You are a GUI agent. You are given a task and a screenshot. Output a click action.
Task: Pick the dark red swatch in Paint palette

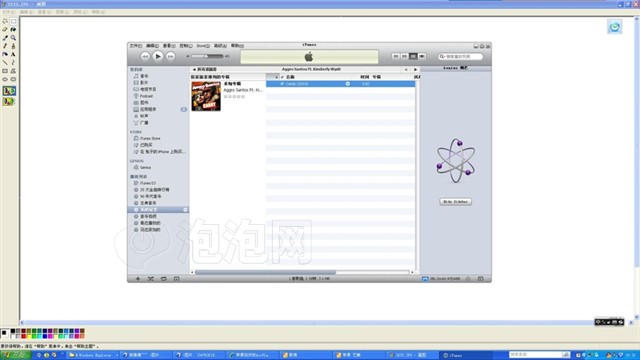(23, 331)
